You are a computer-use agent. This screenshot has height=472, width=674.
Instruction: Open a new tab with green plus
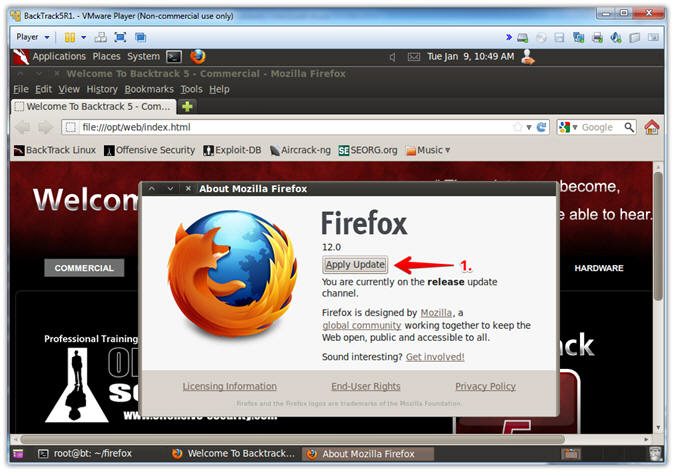click(187, 106)
